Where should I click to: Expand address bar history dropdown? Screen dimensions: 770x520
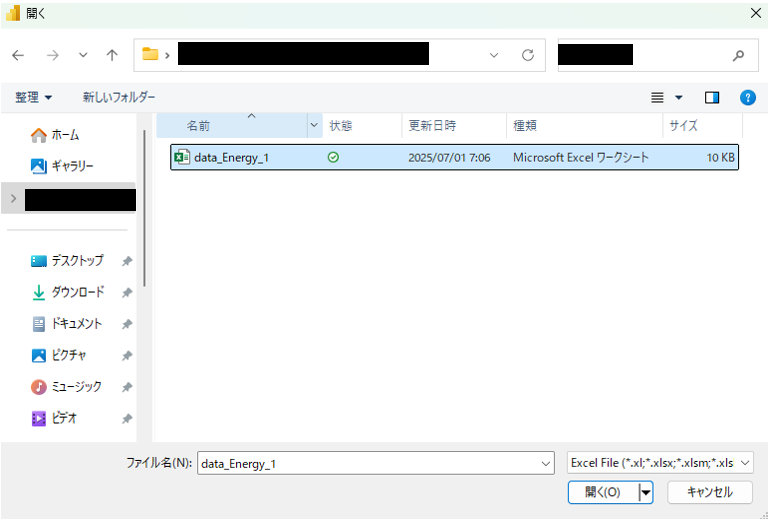[494, 55]
